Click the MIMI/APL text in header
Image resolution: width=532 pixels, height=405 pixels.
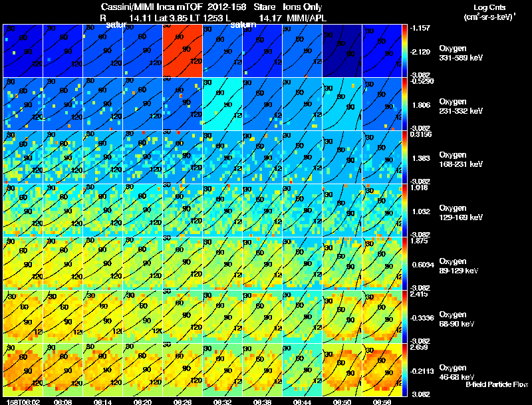[307, 18]
